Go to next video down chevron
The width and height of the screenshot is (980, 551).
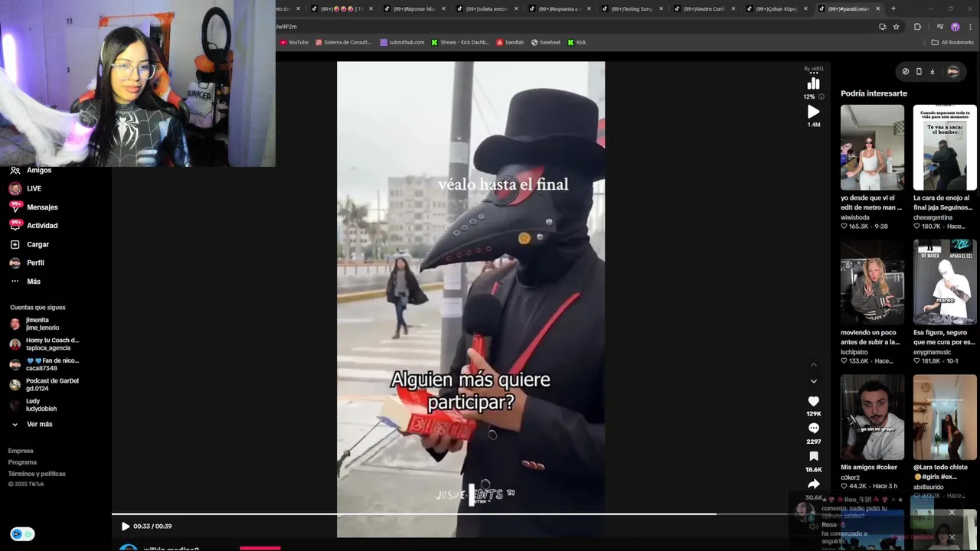(x=813, y=381)
